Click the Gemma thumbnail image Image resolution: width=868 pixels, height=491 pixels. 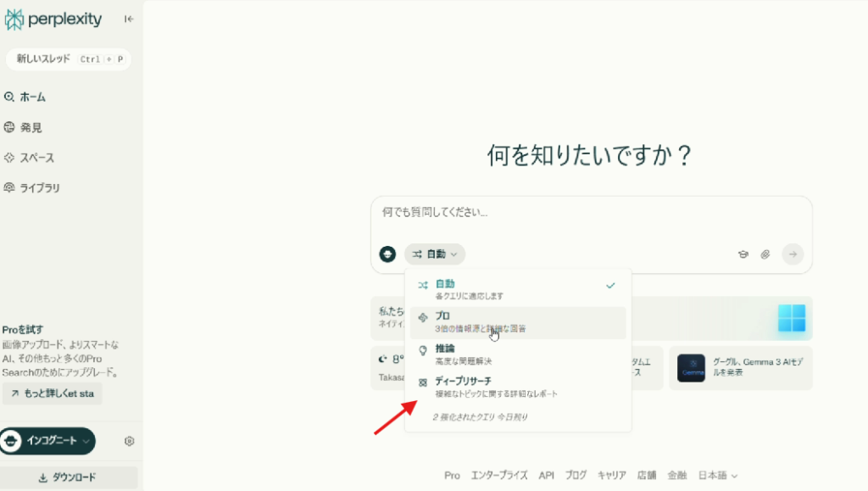pyautogui.click(x=691, y=368)
